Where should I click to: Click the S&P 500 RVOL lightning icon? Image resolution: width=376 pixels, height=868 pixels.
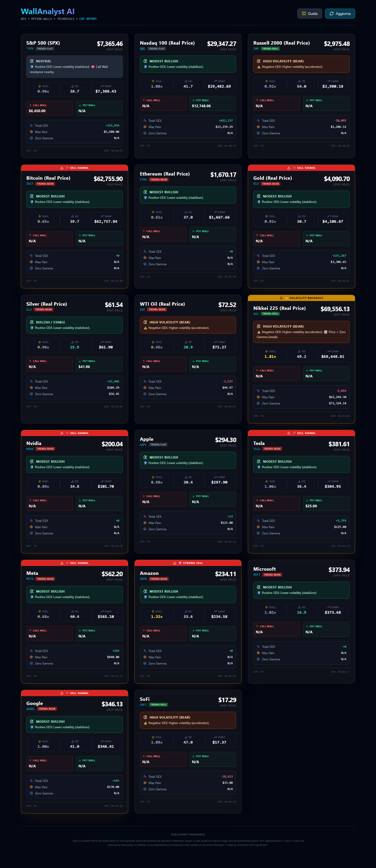pyautogui.click(x=39, y=86)
